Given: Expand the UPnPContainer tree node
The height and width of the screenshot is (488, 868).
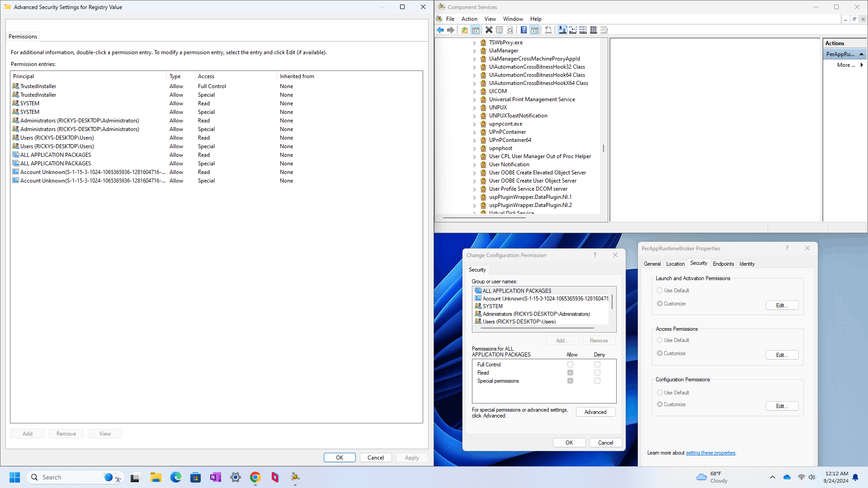Looking at the screenshot, I should tap(474, 132).
